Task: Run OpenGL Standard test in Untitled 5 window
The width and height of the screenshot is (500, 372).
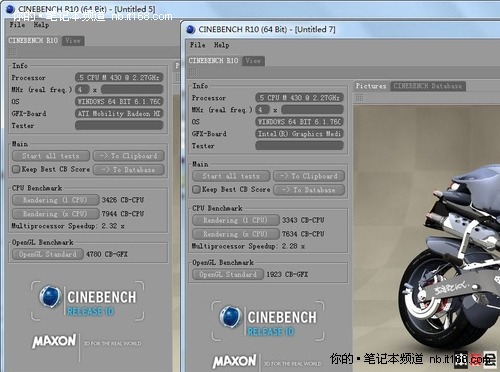Action: [x=48, y=254]
